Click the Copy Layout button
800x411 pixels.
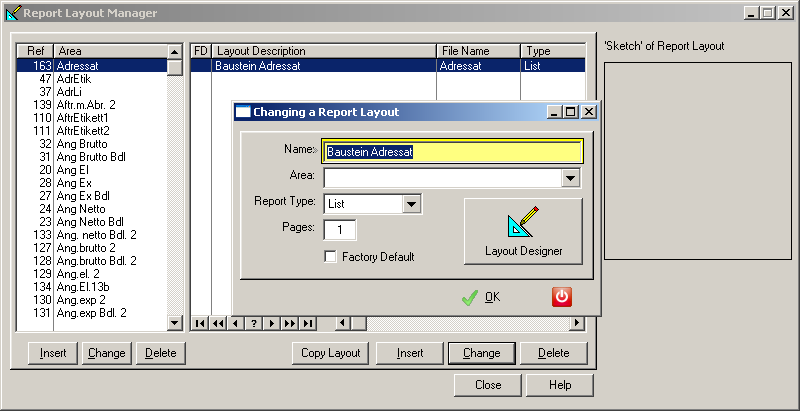coord(331,353)
